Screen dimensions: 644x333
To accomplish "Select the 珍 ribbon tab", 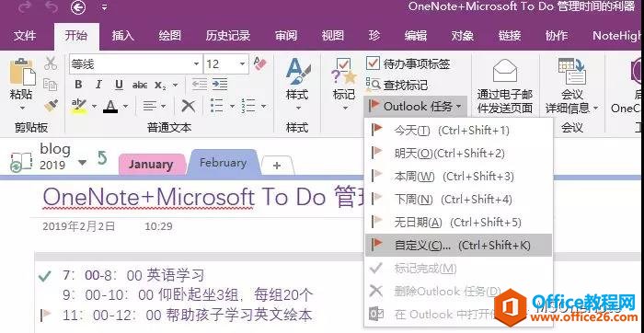I will [x=374, y=36].
